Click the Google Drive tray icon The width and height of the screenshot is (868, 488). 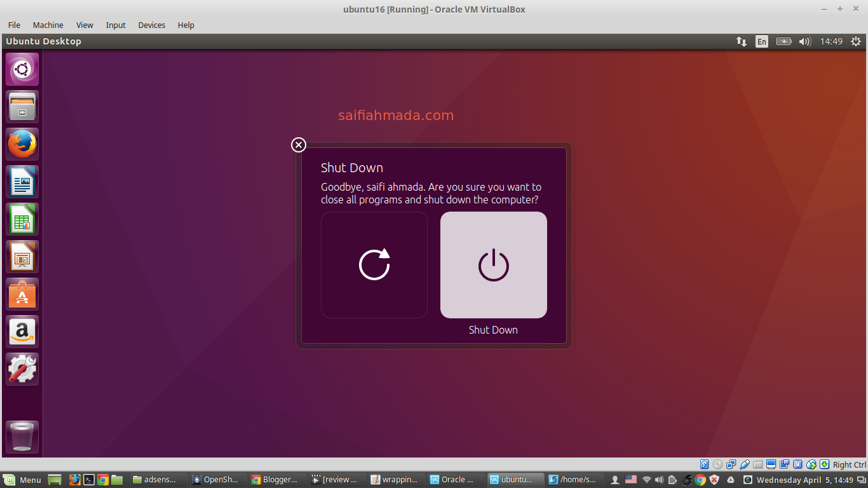(x=731, y=480)
